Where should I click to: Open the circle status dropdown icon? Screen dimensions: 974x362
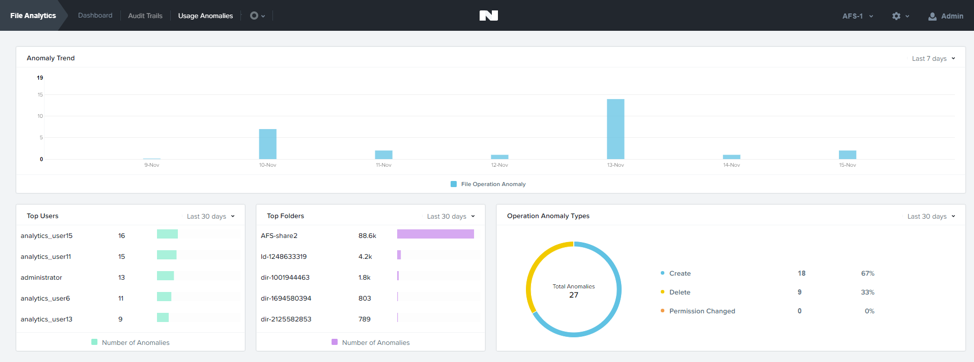pyautogui.click(x=257, y=16)
